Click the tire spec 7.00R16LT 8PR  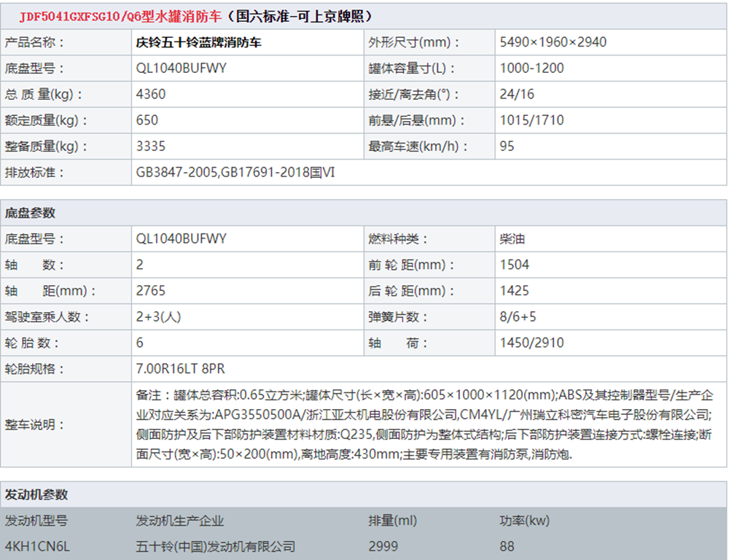point(180,369)
